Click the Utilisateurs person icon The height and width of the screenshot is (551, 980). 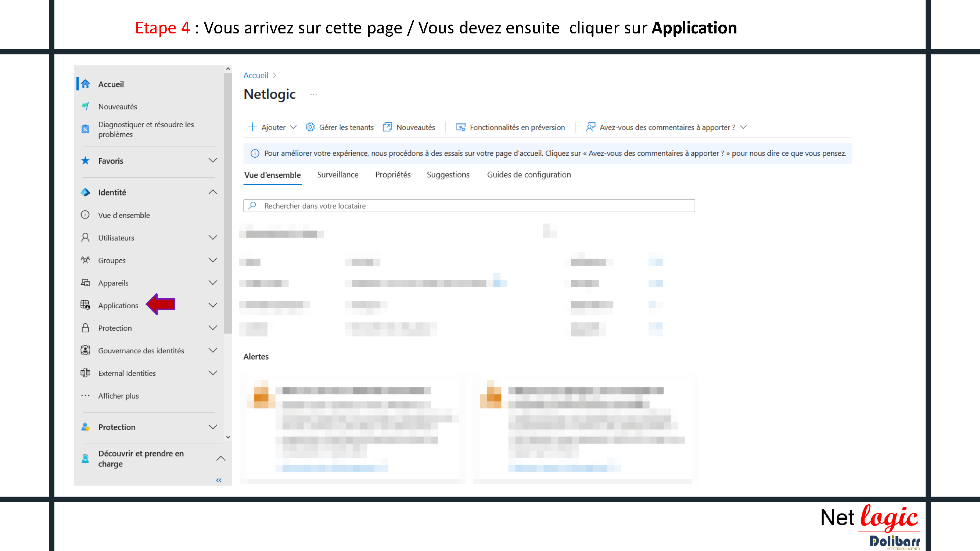coord(85,237)
